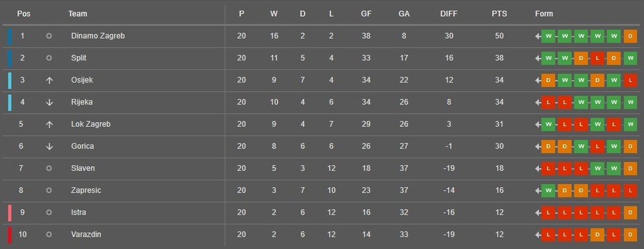Click Dinamo Zagreb's form history left arrow
The width and height of the screenshot is (644, 249).
538,36
